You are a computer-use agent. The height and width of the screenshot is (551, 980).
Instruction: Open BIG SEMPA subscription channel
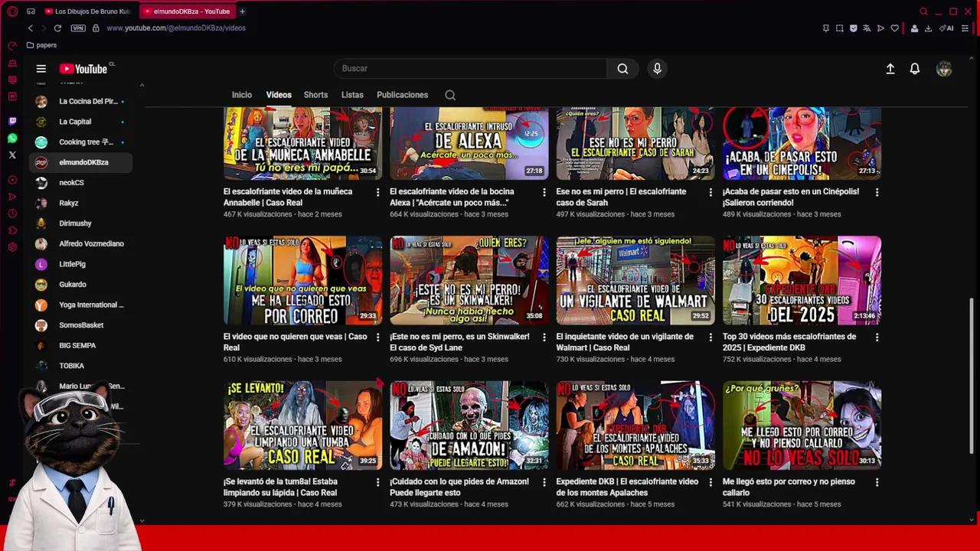(80, 346)
